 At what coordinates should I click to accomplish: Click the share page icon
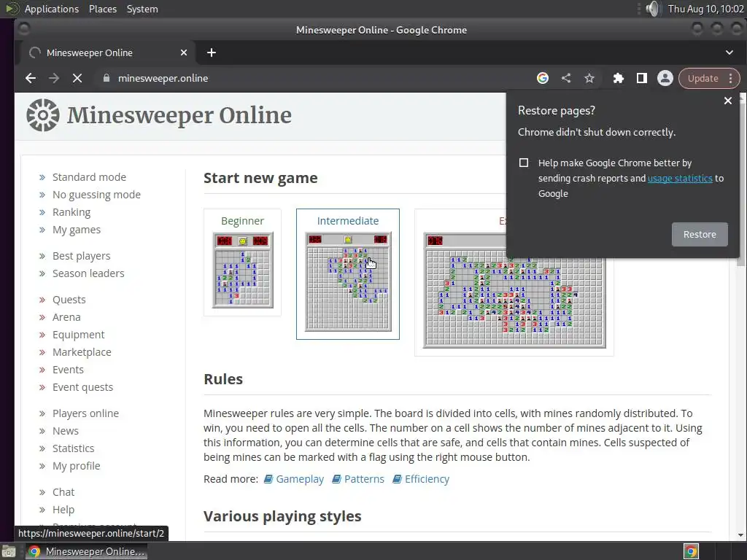click(x=566, y=78)
